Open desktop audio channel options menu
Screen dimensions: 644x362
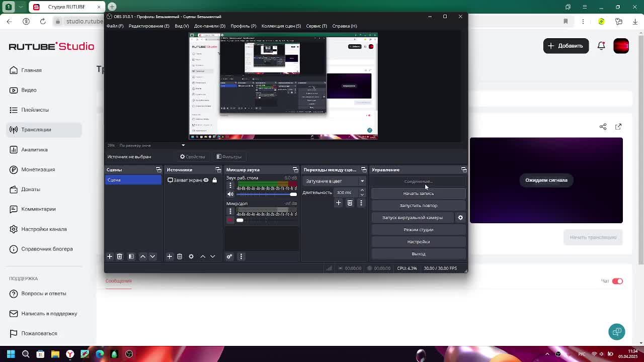[x=230, y=186]
